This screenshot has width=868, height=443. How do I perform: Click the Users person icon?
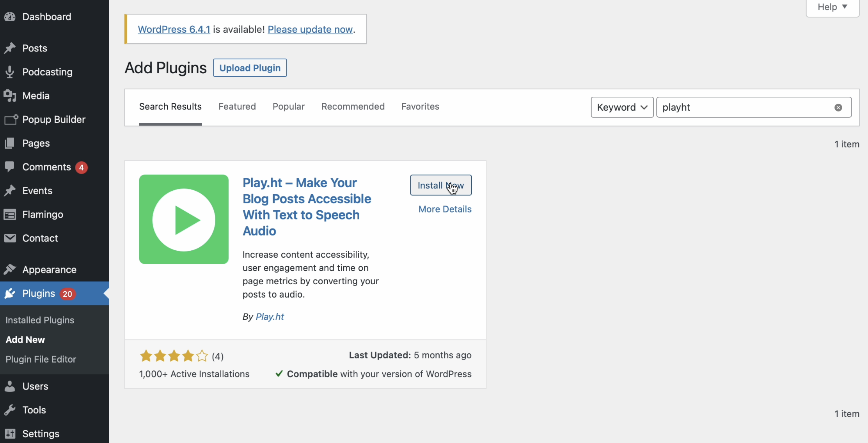coord(10,386)
